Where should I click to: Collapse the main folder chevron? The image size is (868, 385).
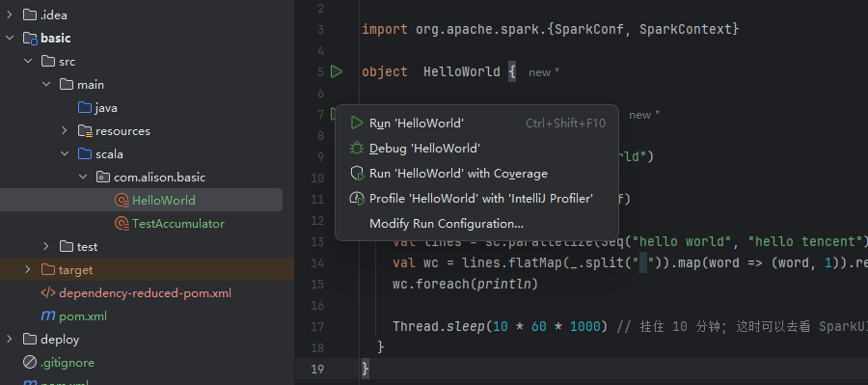tap(46, 84)
